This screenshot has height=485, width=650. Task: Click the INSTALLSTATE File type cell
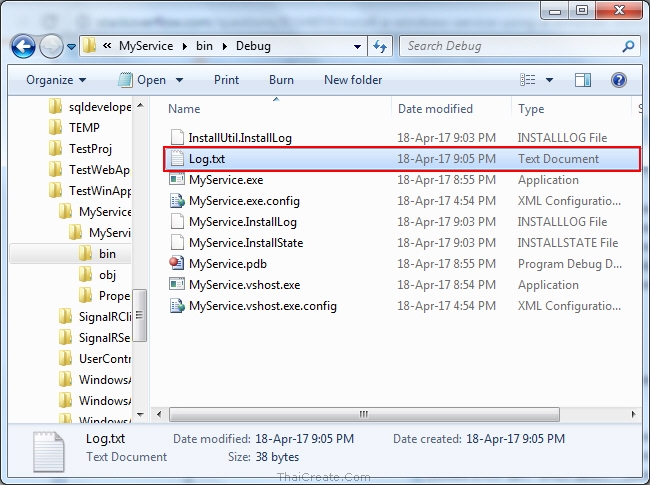point(568,242)
